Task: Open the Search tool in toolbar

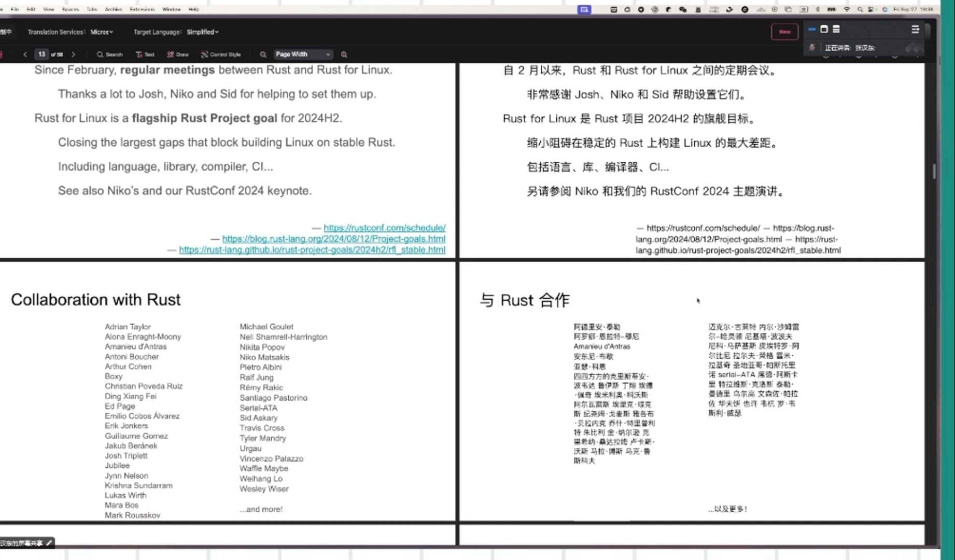Action: [109, 54]
